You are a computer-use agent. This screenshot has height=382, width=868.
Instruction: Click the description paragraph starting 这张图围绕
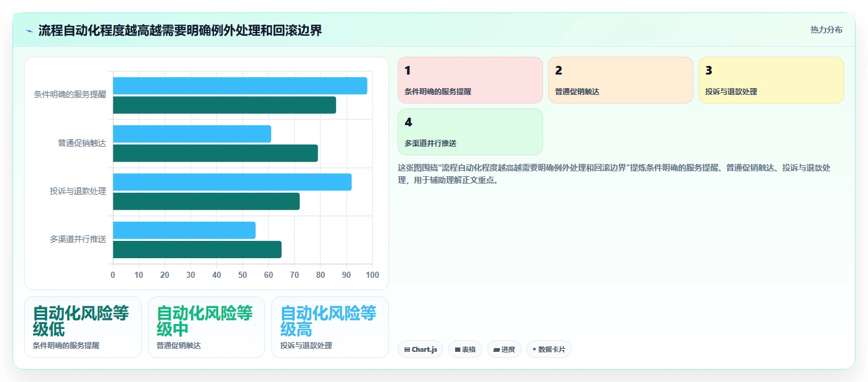point(615,174)
